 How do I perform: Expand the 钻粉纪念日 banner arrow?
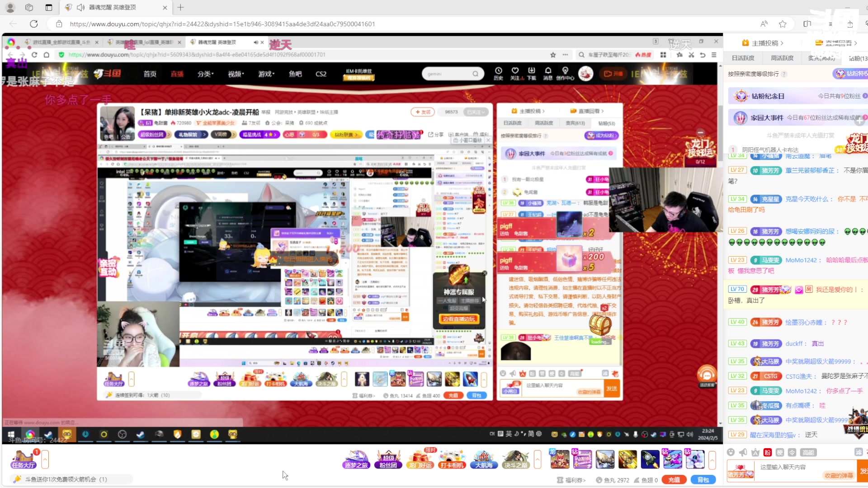click(x=864, y=96)
